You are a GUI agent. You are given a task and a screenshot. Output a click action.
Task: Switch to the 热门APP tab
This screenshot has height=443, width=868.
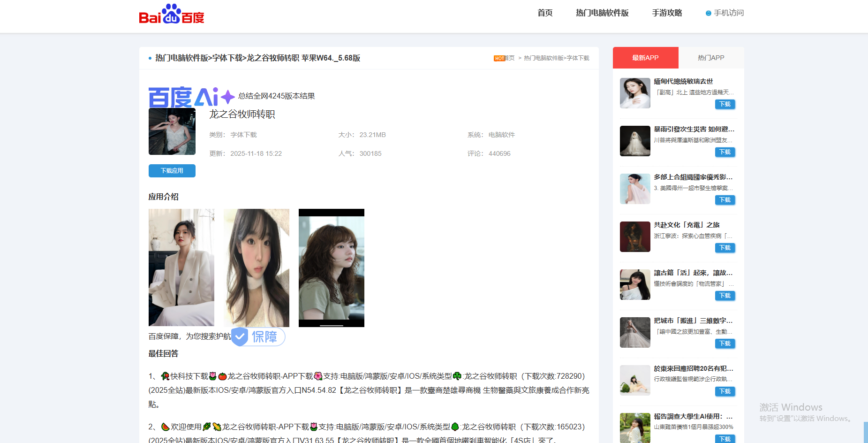click(x=711, y=57)
